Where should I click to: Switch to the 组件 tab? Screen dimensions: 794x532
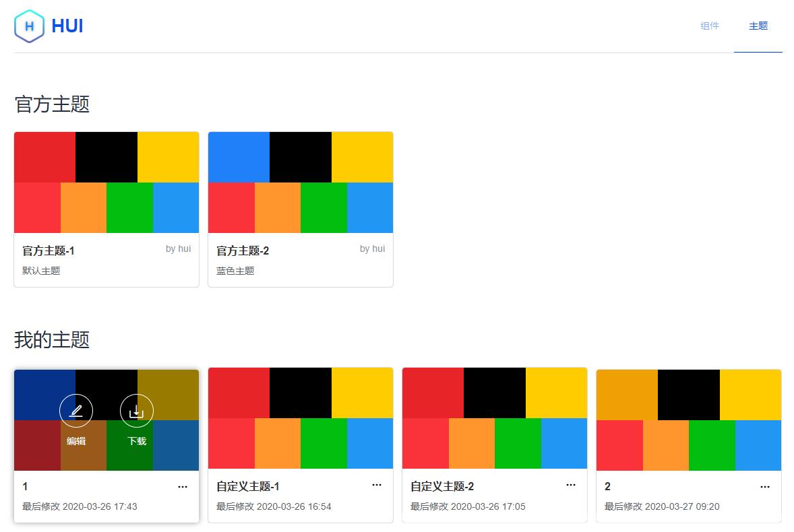pos(709,26)
